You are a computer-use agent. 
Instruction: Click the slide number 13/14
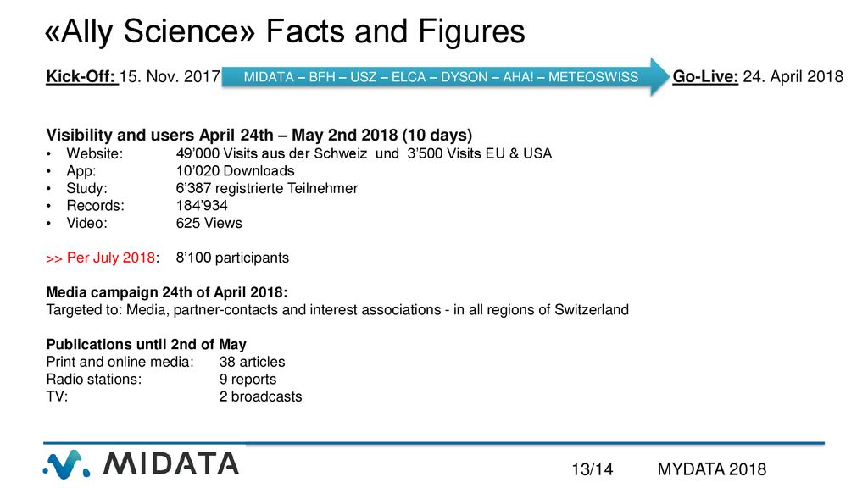pos(593,469)
